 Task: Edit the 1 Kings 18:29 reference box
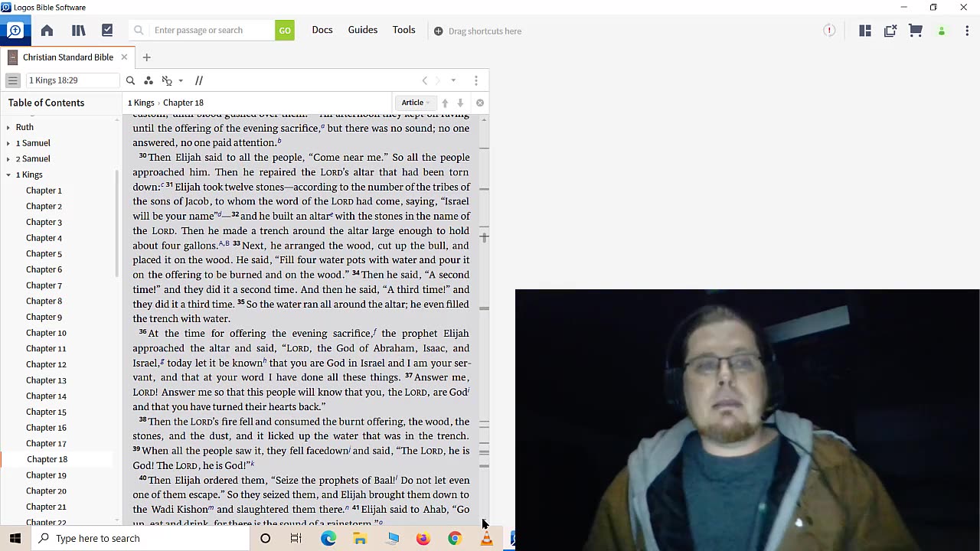coord(73,80)
